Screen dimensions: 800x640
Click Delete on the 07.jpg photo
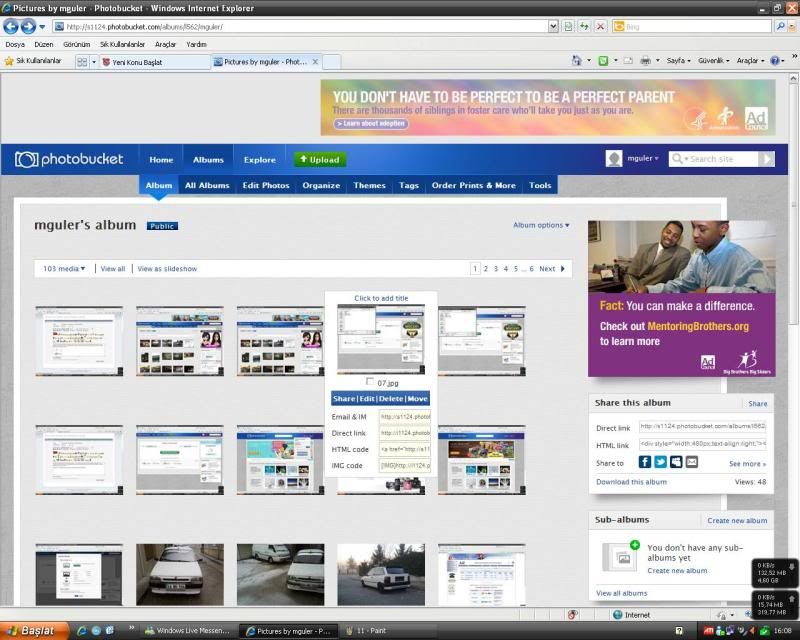[391, 399]
